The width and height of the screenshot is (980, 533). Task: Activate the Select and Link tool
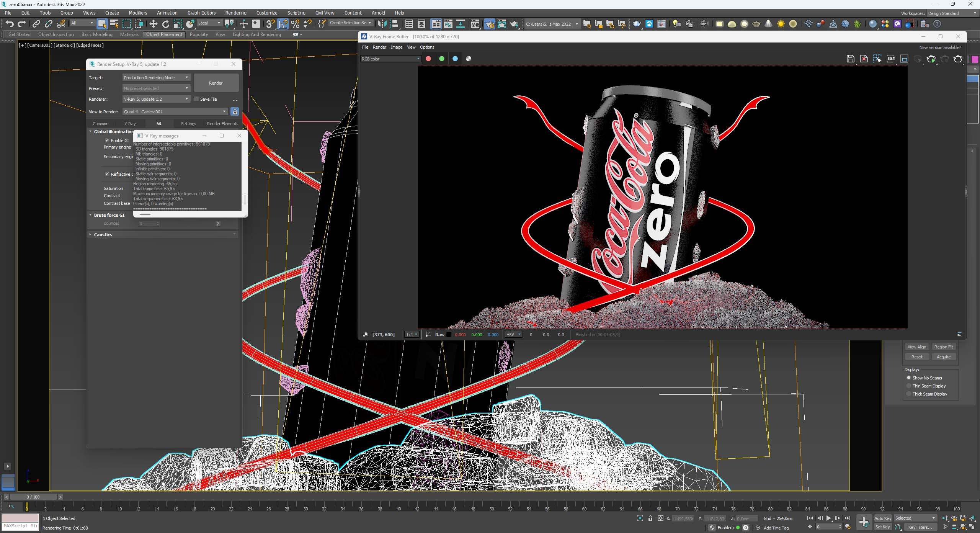[x=36, y=24]
